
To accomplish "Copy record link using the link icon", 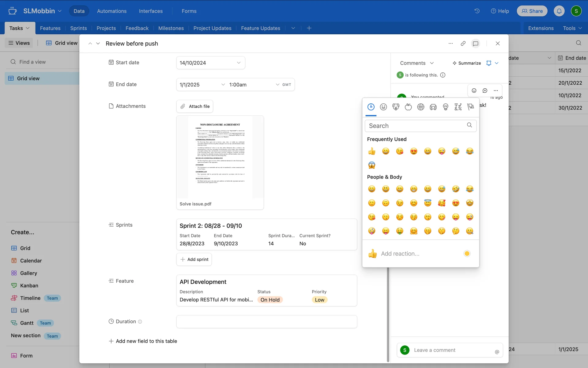I will coord(463,44).
